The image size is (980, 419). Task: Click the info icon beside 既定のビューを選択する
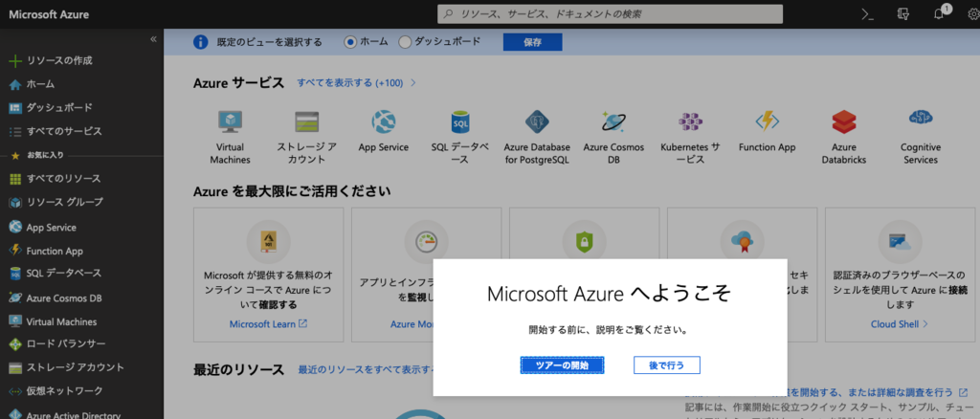click(200, 42)
